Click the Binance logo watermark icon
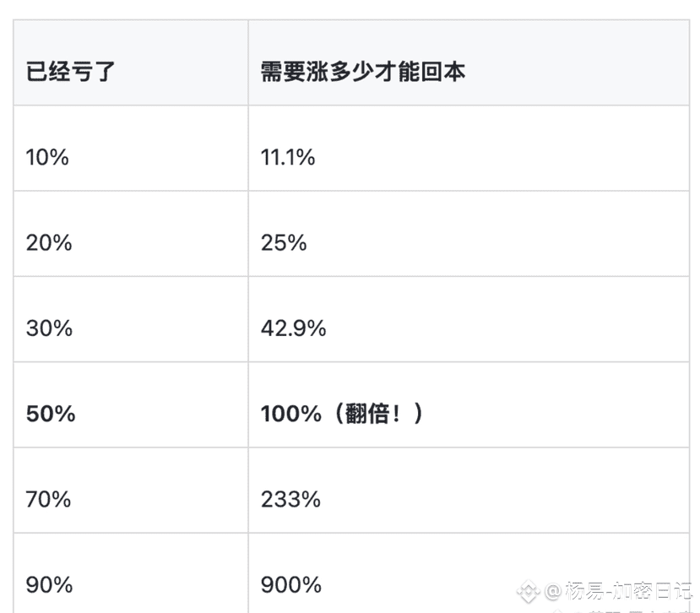The width and height of the screenshot is (700, 613). pos(529,589)
